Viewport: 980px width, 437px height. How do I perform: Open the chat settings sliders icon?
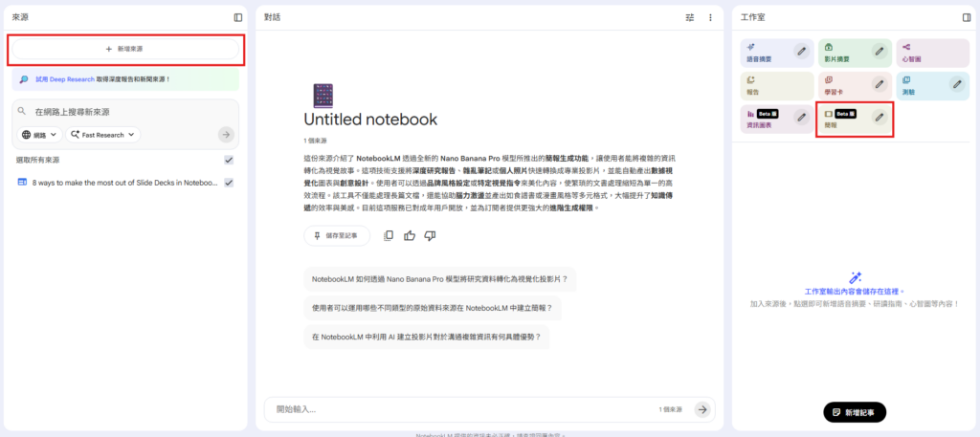pos(690,17)
